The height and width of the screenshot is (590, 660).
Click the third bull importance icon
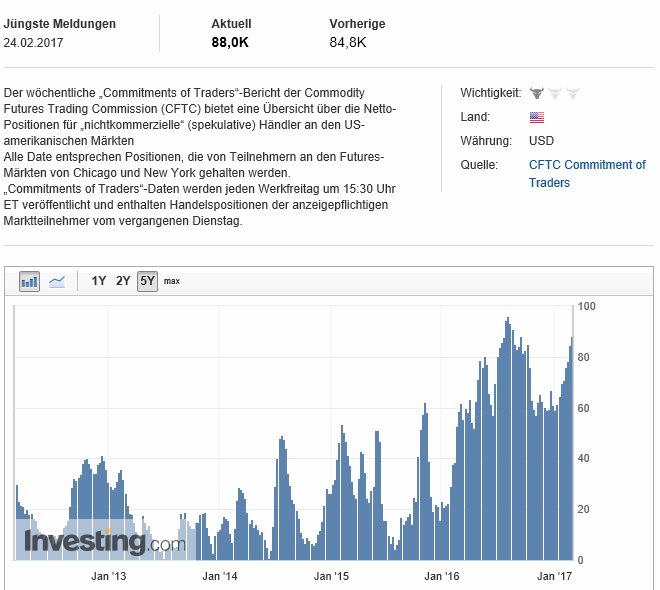tap(572, 93)
